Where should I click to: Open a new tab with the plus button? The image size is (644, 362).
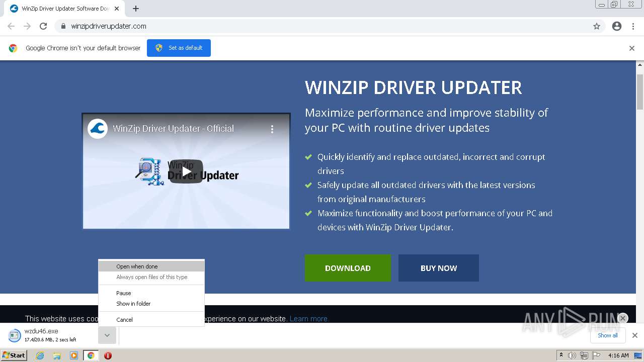pyautogui.click(x=136, y=9)
